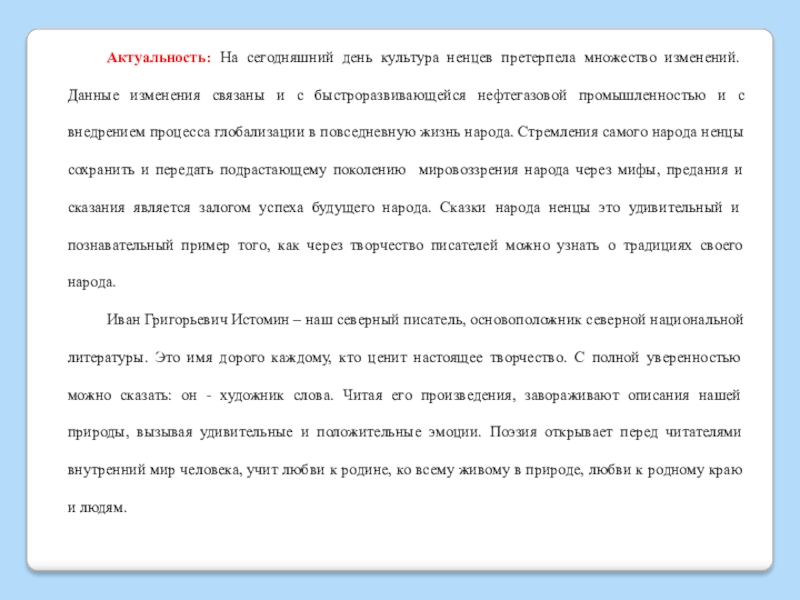Click the word "Стремления"

[x=555, y=132]
